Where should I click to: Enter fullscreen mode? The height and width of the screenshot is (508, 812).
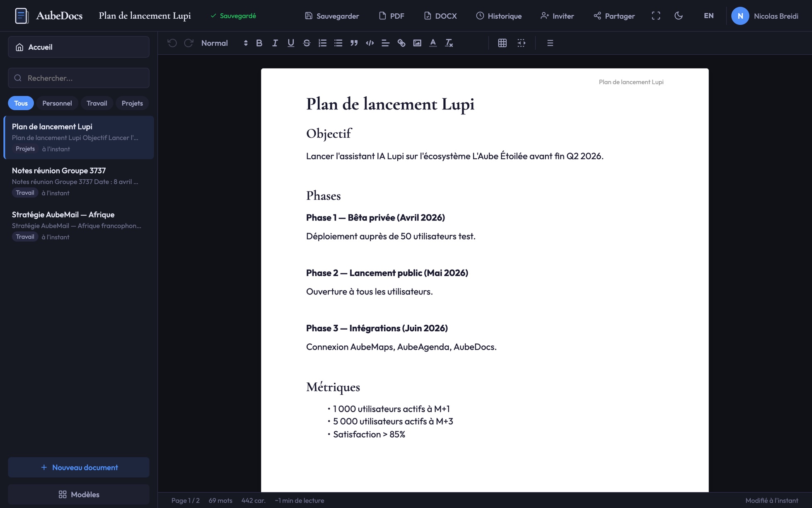point(656,16)
